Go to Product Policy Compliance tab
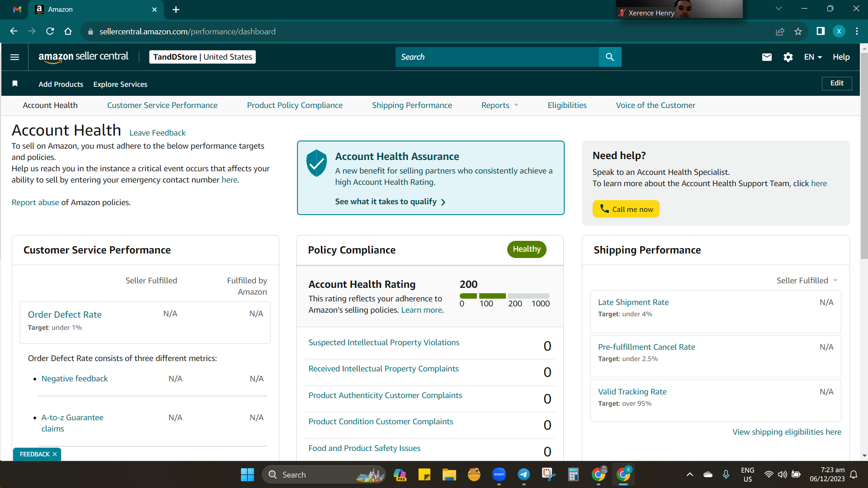This screenshot has height=488, width=868. pyautogui.click(x=295, y=105)
